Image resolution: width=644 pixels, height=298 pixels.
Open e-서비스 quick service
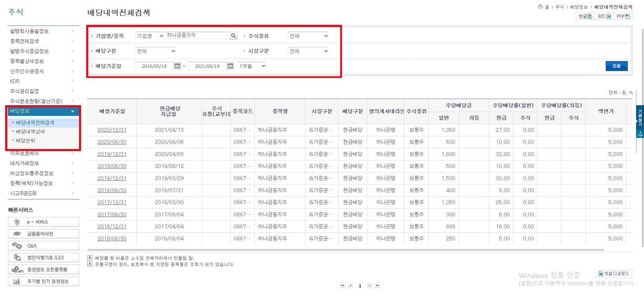(43, 222)
